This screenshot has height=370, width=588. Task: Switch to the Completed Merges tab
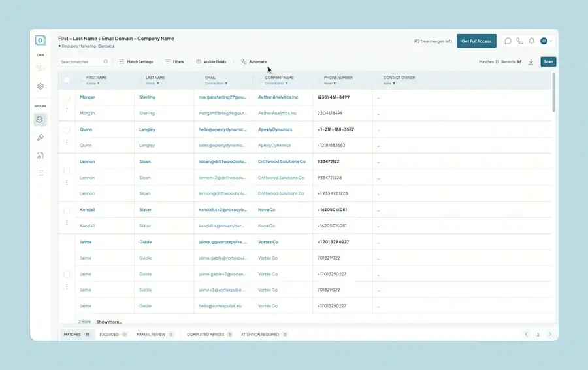click(210, 334)
